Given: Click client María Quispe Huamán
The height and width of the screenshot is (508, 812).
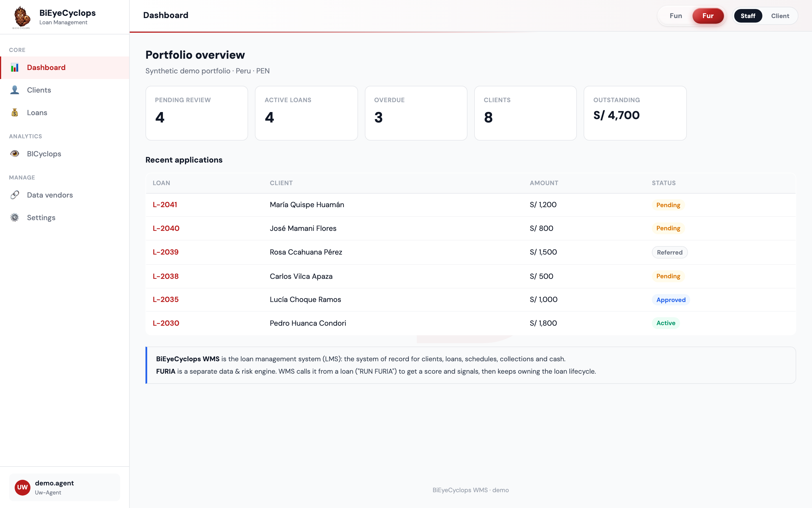Looking at the screenshot, I should click(x=307, y=205).
